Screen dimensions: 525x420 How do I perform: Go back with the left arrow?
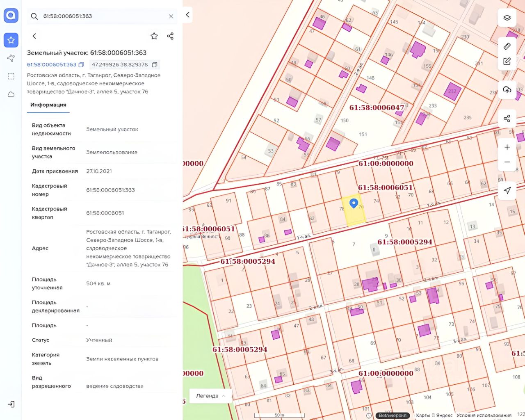tap(34, 36)
